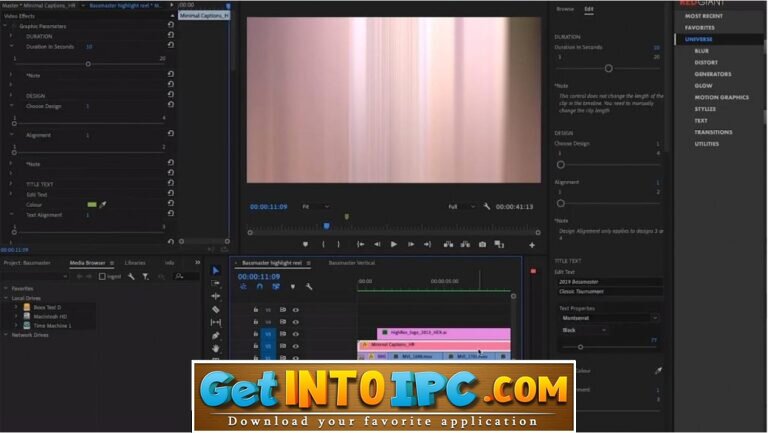Image resolution: width=768 pixels, height=433 pixels.
Task: Select the Track Select Forward tool
Action: tap(216, 283)
